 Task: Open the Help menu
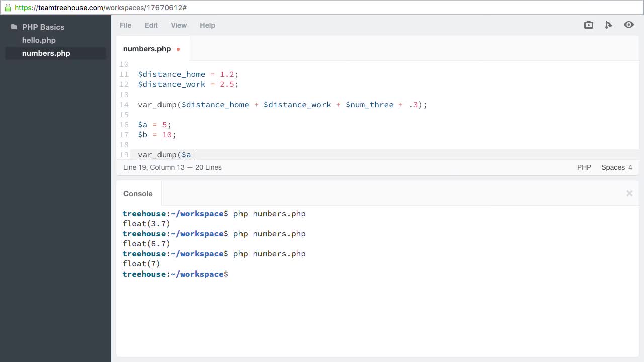click(207, 25)
